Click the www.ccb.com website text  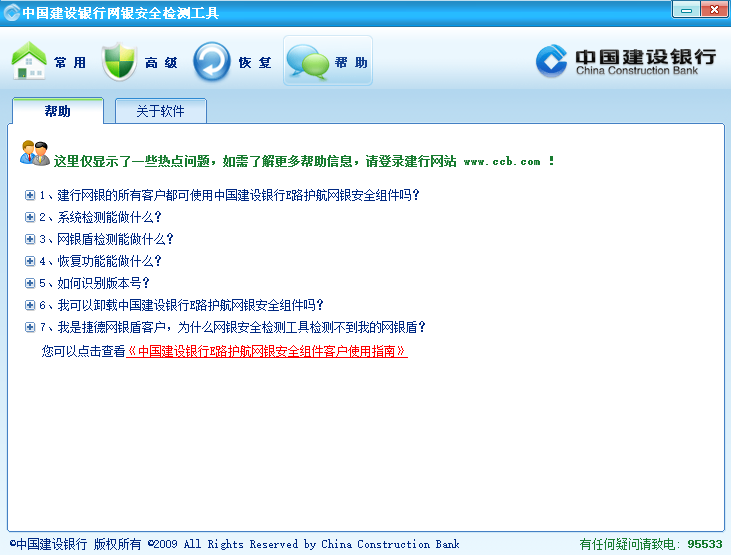point(502,162)
